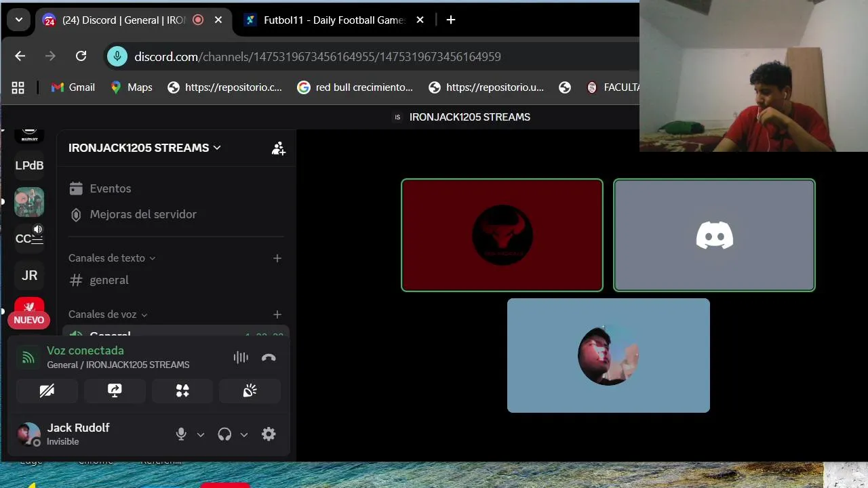The width and height of the screenshot is (868, 488).
Task: Click the Voz conectada status text
Action: (85, 350)
